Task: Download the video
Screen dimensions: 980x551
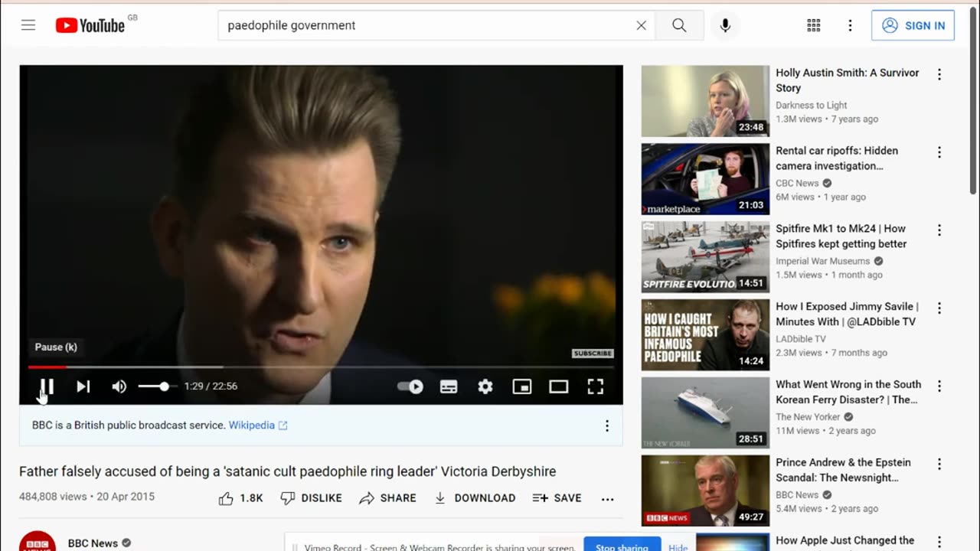Action: (x=475, y=498)
